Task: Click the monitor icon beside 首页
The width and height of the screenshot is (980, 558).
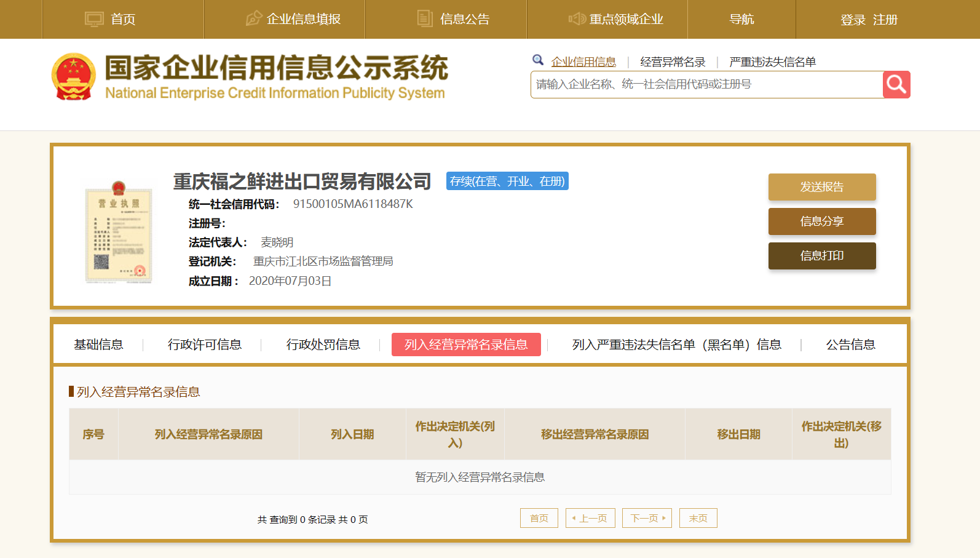Action: 94,19
